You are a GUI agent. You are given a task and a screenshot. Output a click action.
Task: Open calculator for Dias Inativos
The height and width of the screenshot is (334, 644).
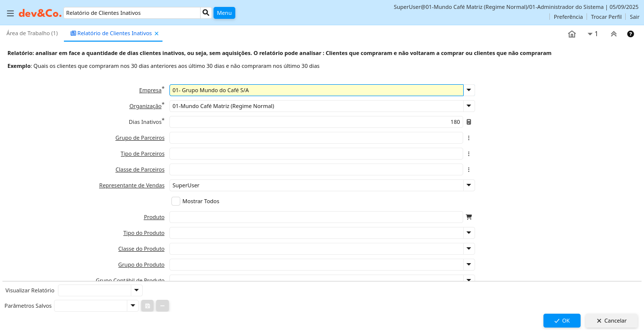pyautogui.click(x=469, y=122)
